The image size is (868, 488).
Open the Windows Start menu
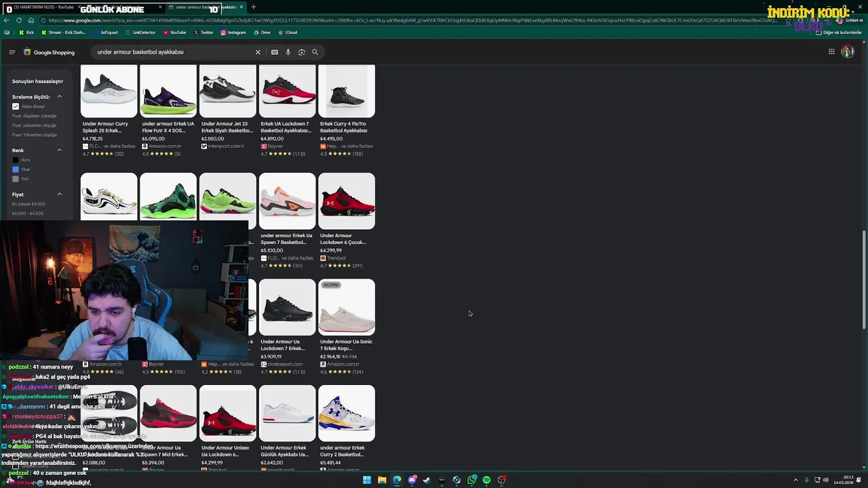tap(367, 480)
